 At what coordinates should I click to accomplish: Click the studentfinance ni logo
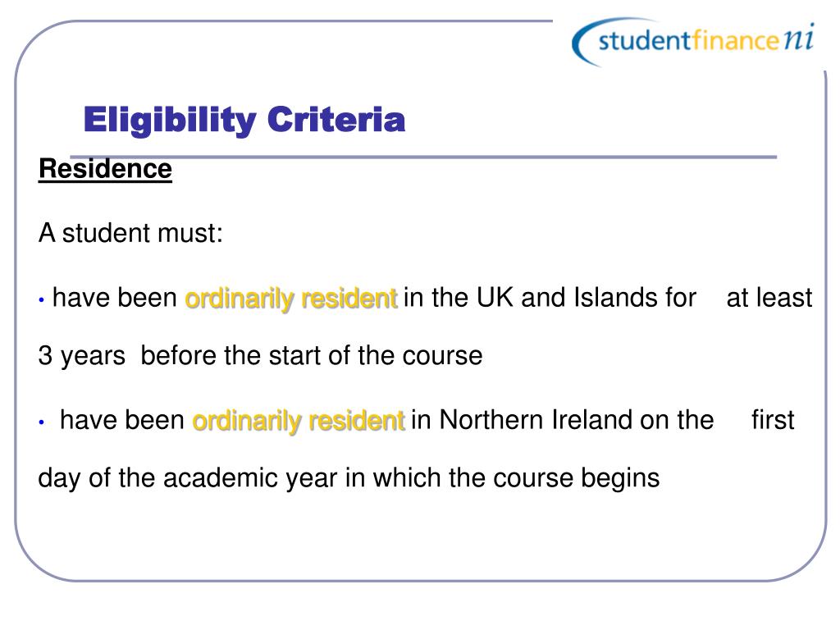click(692, 41)
